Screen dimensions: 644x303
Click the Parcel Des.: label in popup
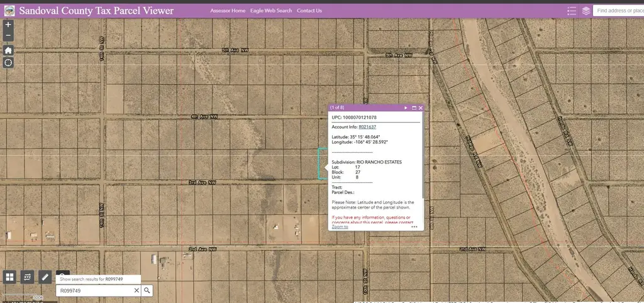pos(343,192)
